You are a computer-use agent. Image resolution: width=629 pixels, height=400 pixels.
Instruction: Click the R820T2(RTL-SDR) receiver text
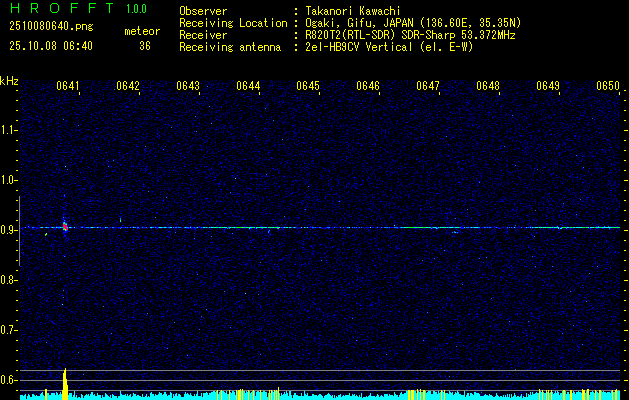point(410,35)
